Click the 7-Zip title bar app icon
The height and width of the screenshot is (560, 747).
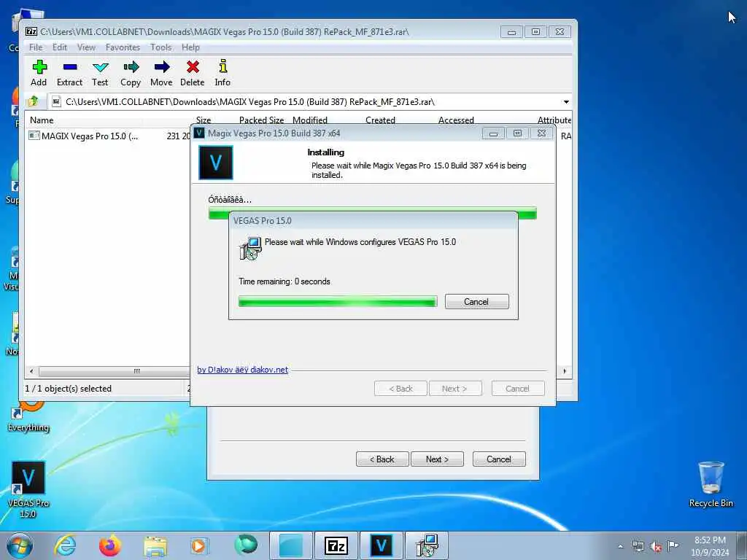pos(31,31)
